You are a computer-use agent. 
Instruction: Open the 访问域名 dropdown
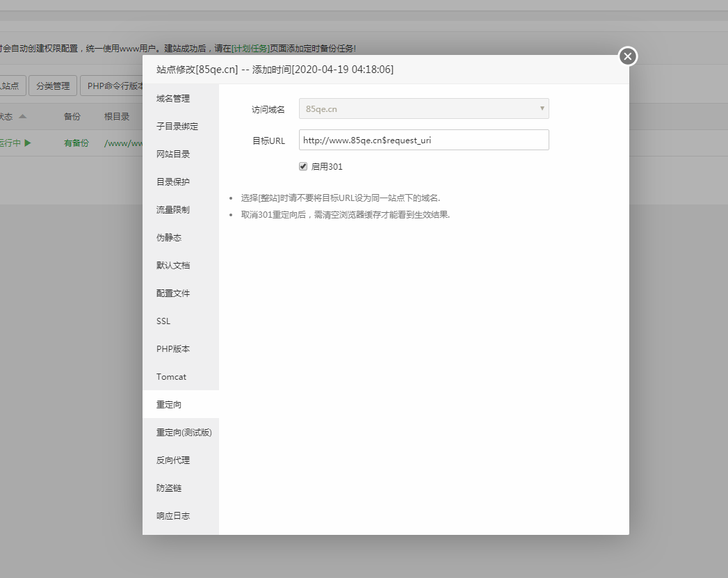[423, 109]
